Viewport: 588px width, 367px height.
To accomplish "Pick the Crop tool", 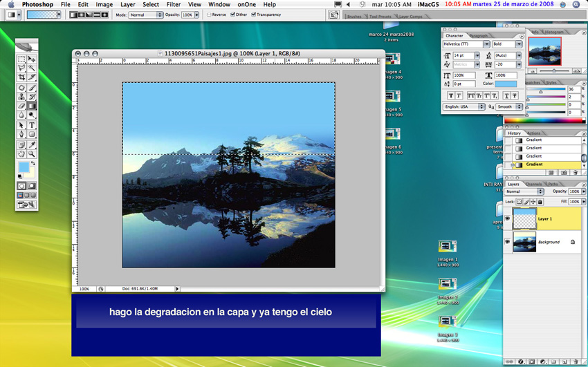I will [22, 77].
